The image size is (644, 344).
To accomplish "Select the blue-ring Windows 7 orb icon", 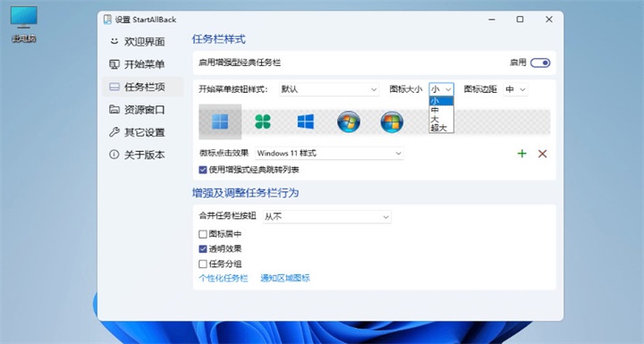I will [x=349, y=122].
